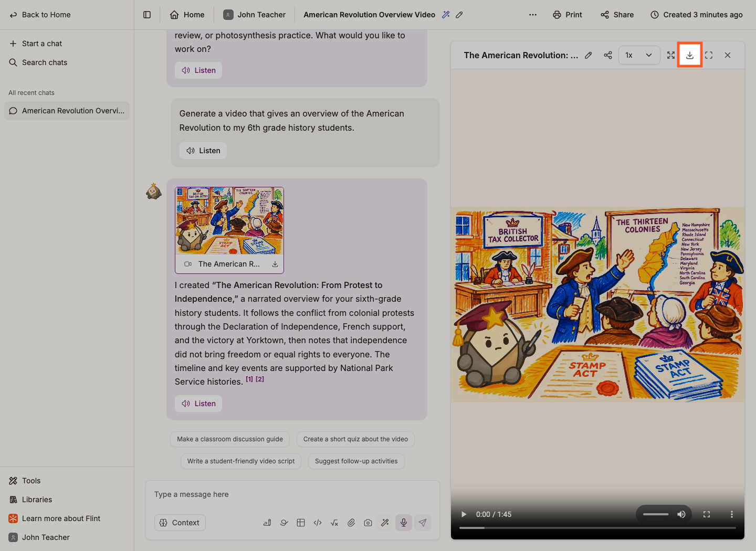Open the John Teacher tab in the top bar
Screen dimensions: 756x551
(x=255, y=15)
